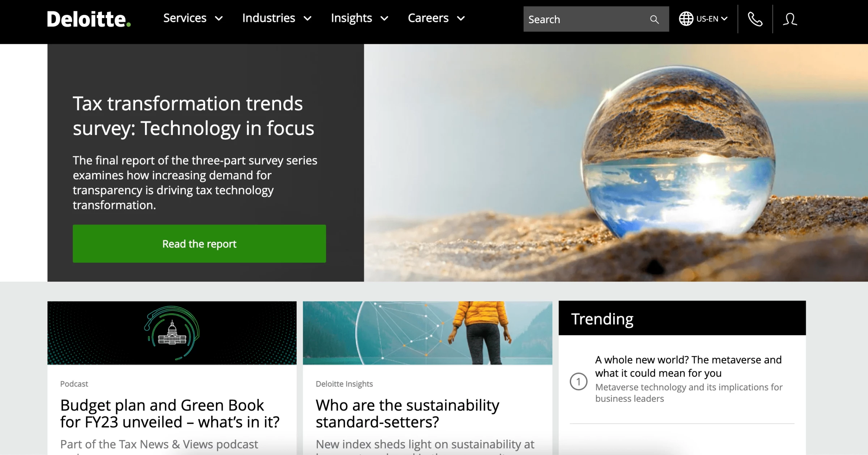Viewport: 868px width, 455px height.
Task: Click the Trending section heading
Action: tap(602, 319)
